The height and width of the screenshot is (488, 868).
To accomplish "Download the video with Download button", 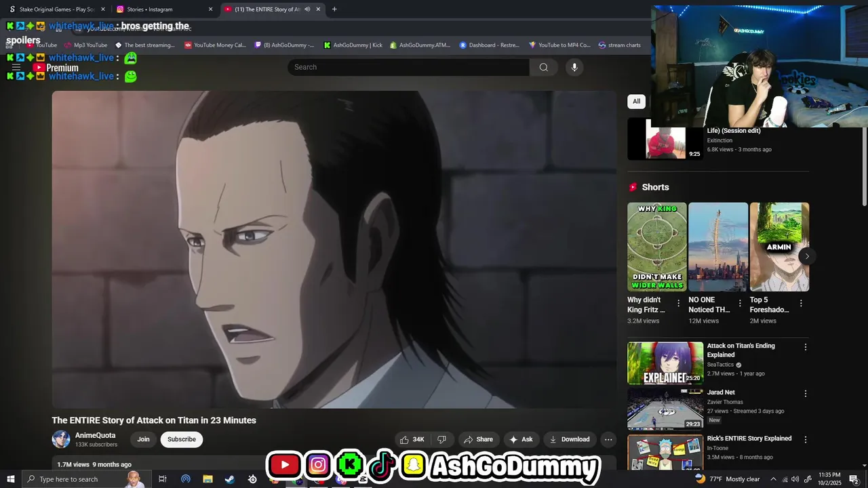I will point(570,439).
